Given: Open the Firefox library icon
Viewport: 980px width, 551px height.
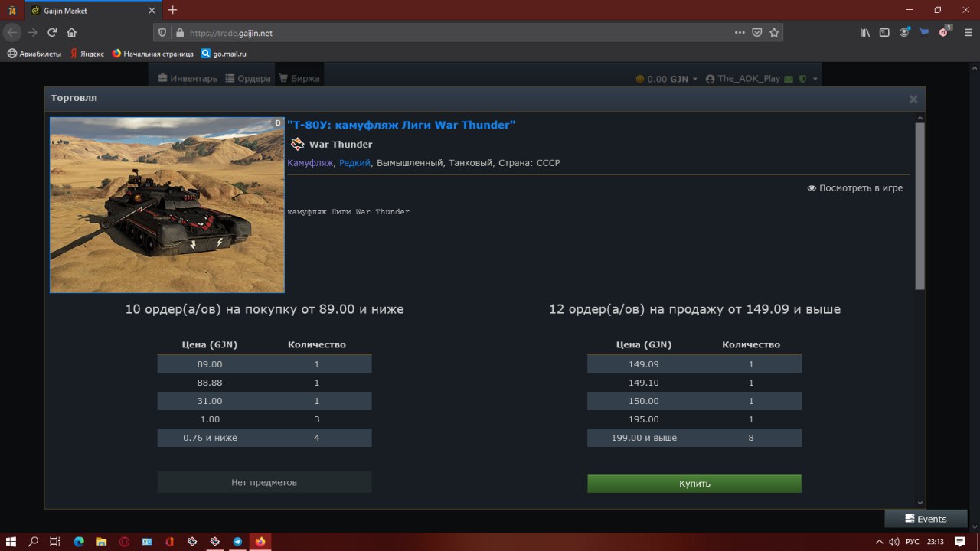Looking at the screenshot, I should tap(865, 33).
